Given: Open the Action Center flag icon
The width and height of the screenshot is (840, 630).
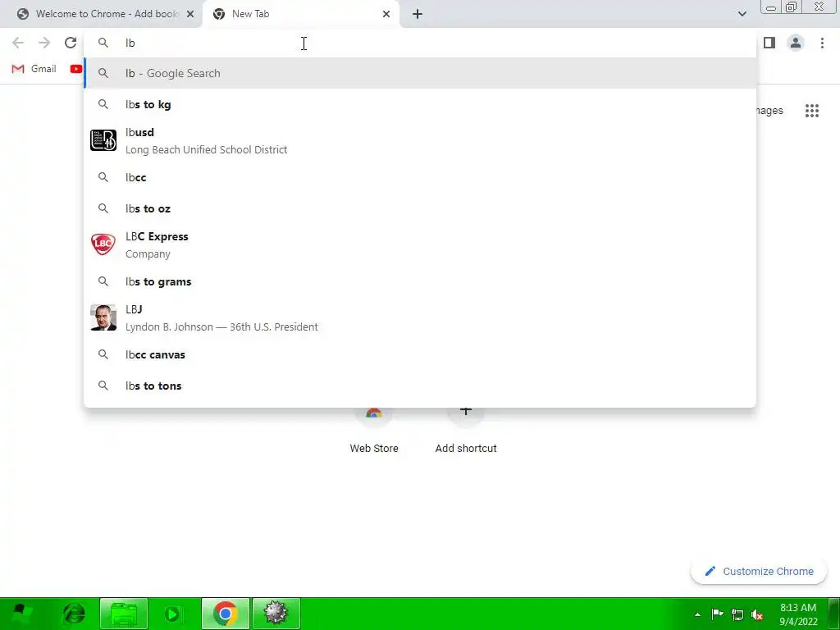Looking at the screenshot, I should point(717,614).
